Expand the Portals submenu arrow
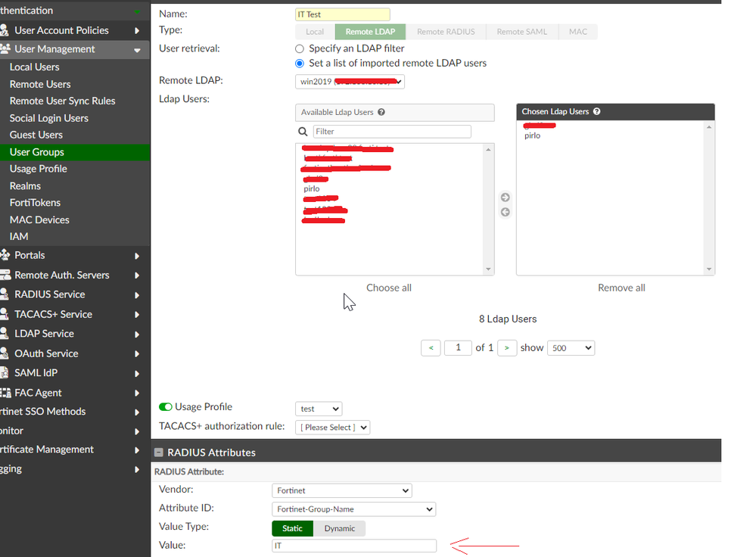The width and height of the screenshot is (756, 557). pyautogui.click(x=137, y=256)
